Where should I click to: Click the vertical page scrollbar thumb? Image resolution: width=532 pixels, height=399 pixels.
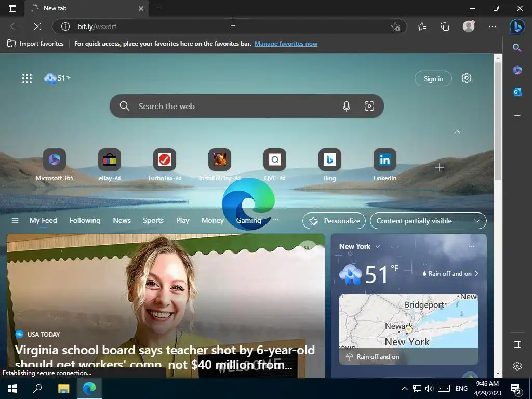[498, 121]
